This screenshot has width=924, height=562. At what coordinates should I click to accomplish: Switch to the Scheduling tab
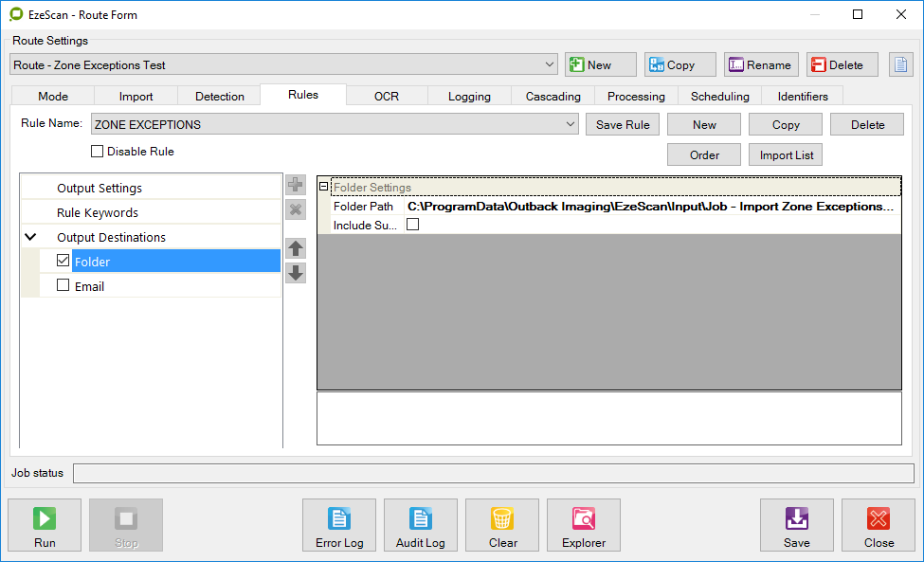click(x=719, y=96)
